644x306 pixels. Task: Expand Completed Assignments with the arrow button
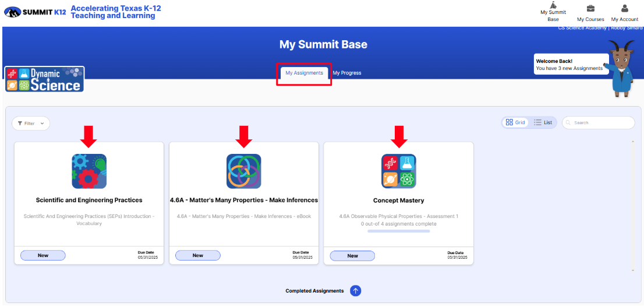click(356, 291)
